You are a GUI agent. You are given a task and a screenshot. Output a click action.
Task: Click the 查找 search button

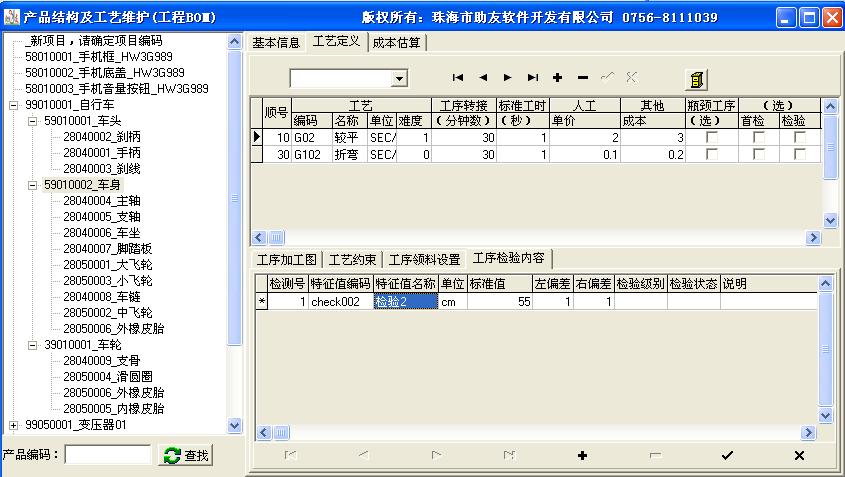[x=186, y=455]
